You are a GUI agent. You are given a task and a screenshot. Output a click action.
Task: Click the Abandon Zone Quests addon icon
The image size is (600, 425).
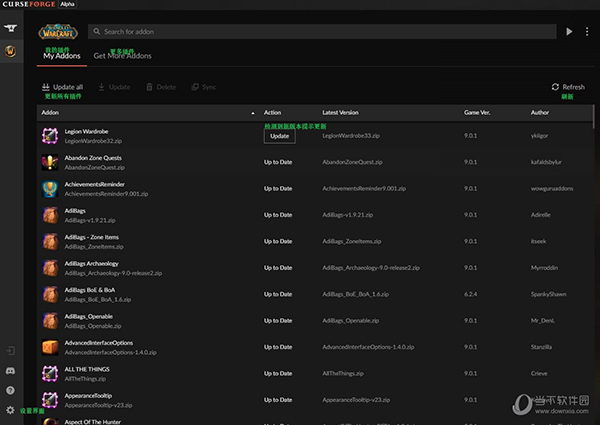[x=50, y=162]
